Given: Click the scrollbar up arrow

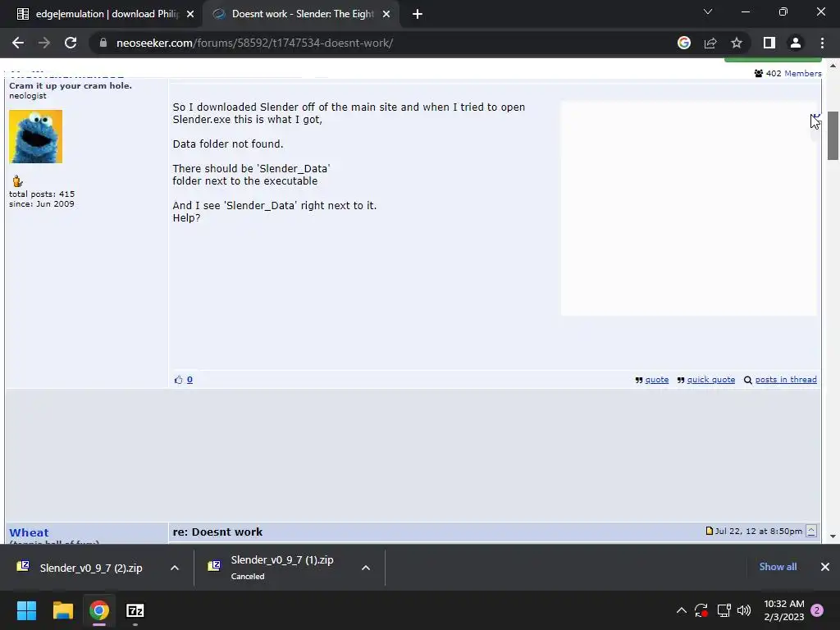Looking at the screenshot, I should coord(833,66).
